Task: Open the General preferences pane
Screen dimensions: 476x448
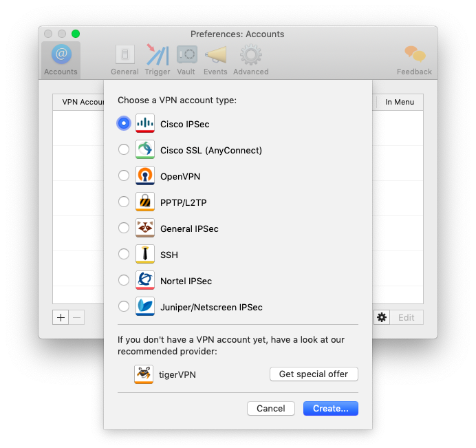Action: tap(125, 60)
